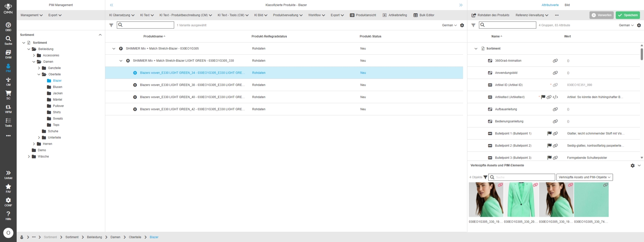Toggle link icon for 360Grad-Animation
The image size is (644, 242).
click(x=555, y=61)
